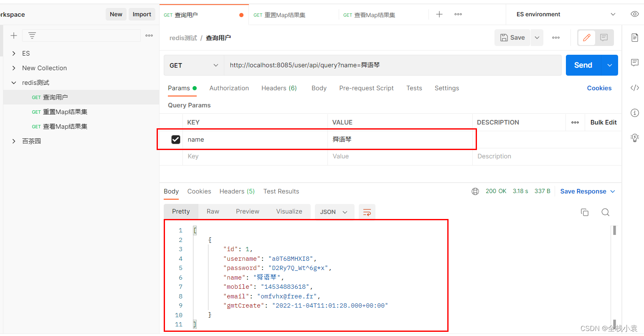
Task: Open lightbulb related requests icon
Action: 635,137
